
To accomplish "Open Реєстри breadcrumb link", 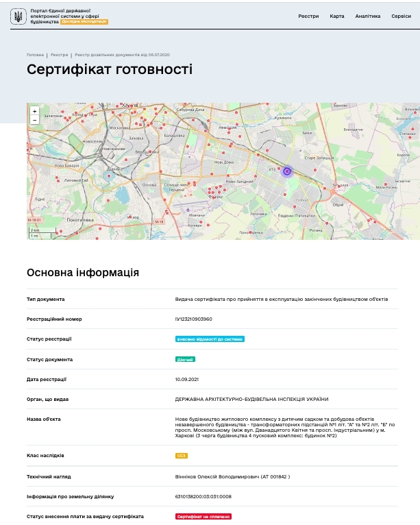I will 59,55.
